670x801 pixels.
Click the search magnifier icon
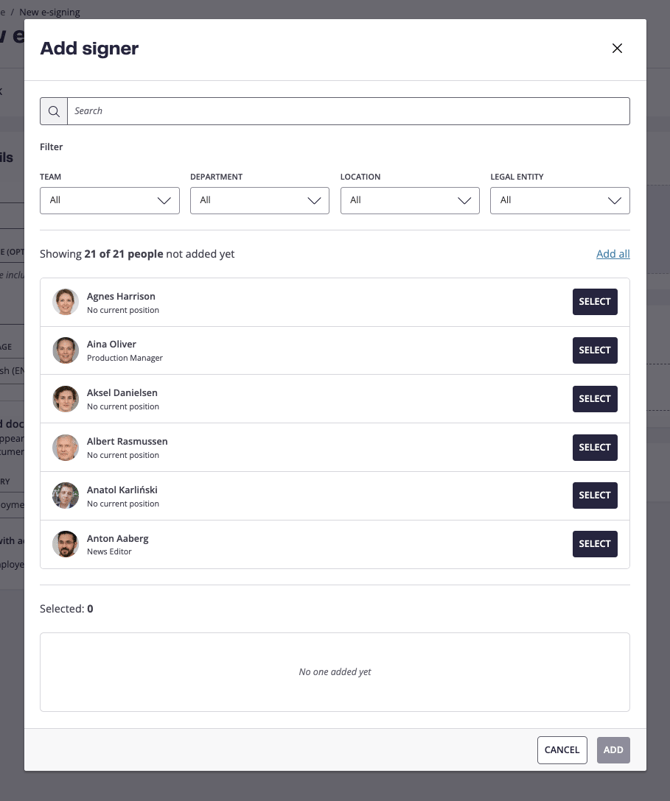pos(54,111)
